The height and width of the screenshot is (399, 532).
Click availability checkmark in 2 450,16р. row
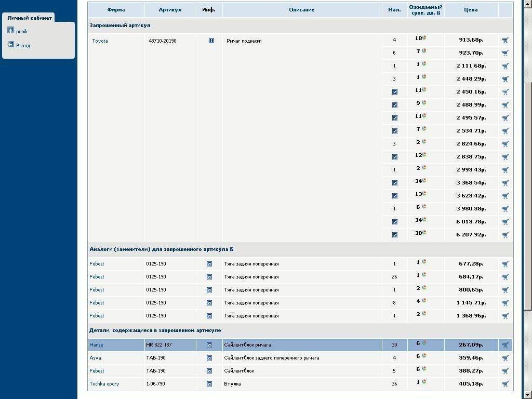(x=395, y=92)
